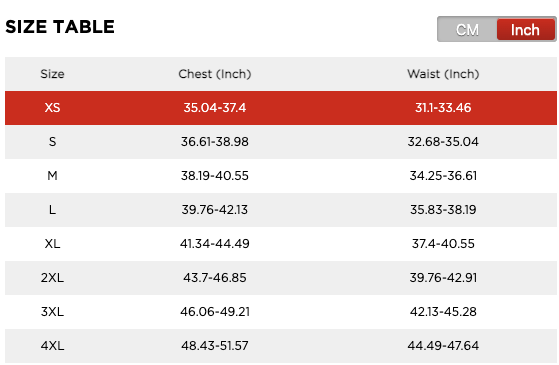Image resolution: width=559 pixels, height=365 pixels.
Task: Select the Inch unit toggle
Action: 526,30
